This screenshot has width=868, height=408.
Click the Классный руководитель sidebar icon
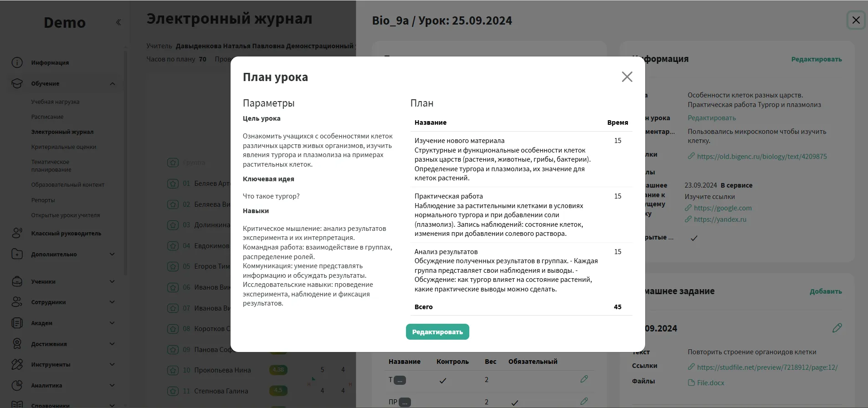tap(17, 233)
